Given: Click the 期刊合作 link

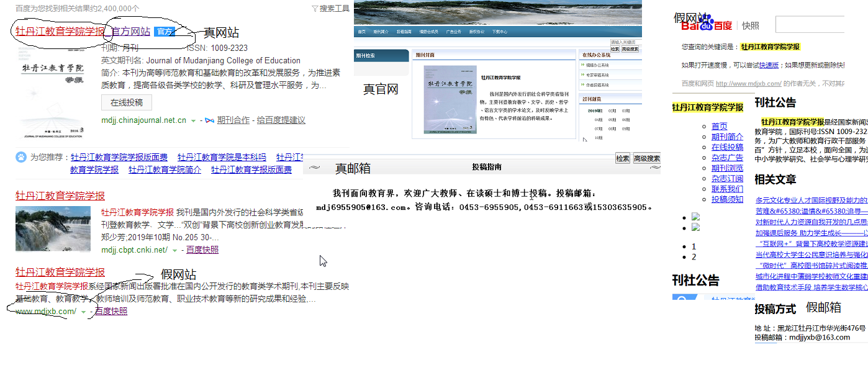Looking at the screenshot, I should click(233, 120).
